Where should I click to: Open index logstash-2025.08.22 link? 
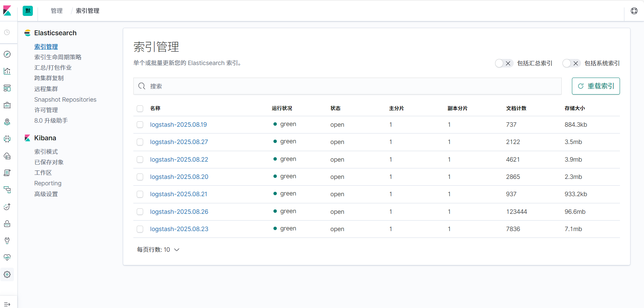pyautogui.click(x=179, y=160)
